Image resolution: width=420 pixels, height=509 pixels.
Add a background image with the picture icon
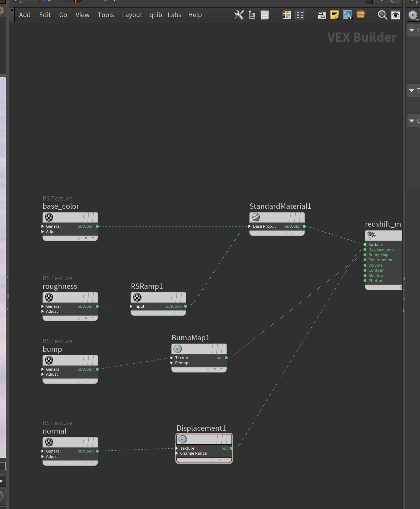pyautogui.click(x=347, y=15)
